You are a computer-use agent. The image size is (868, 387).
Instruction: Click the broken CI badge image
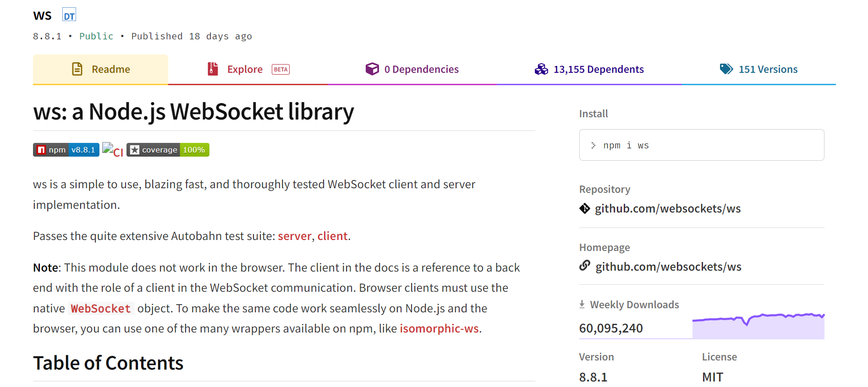coord(113,150)
